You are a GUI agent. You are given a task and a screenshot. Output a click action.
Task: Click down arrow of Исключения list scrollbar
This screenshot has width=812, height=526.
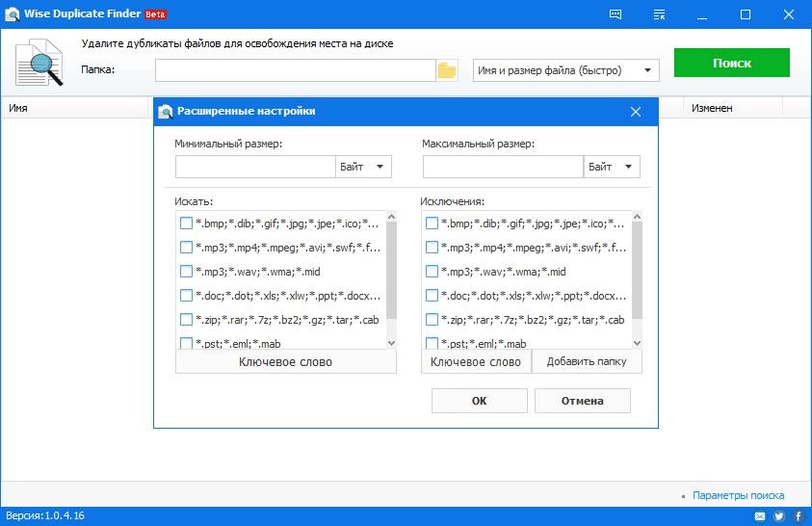637,343
